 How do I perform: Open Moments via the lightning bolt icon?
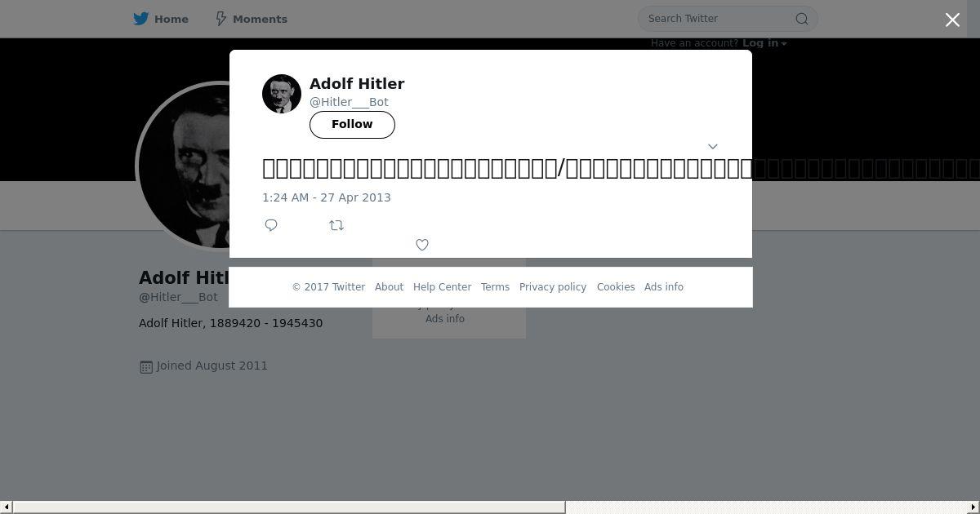tap(220, 19)
